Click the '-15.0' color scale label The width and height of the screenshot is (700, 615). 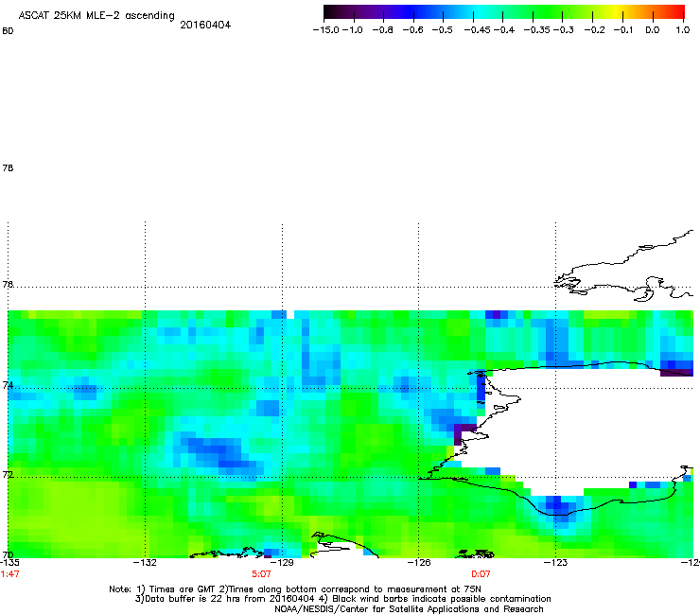click(326, 30)
